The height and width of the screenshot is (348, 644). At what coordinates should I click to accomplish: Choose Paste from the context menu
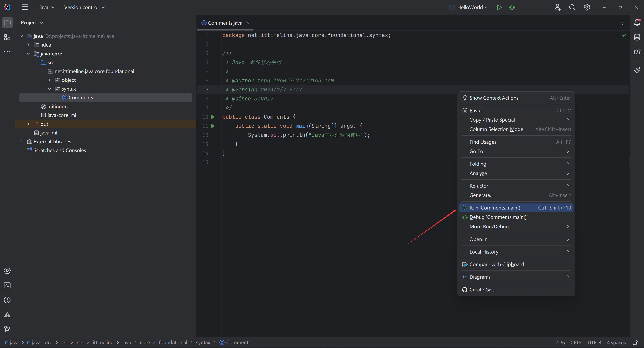pyautogui.click(x=516, y=110)
